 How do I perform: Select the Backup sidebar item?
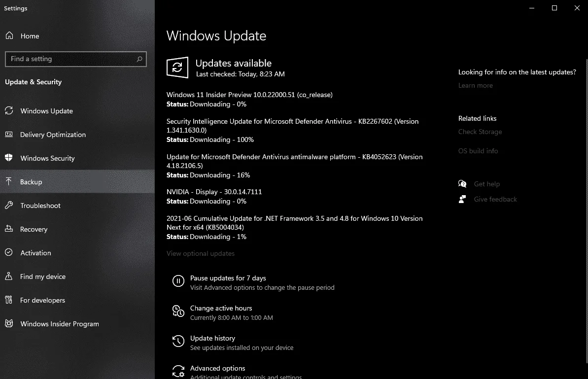[x=77, y=181]
